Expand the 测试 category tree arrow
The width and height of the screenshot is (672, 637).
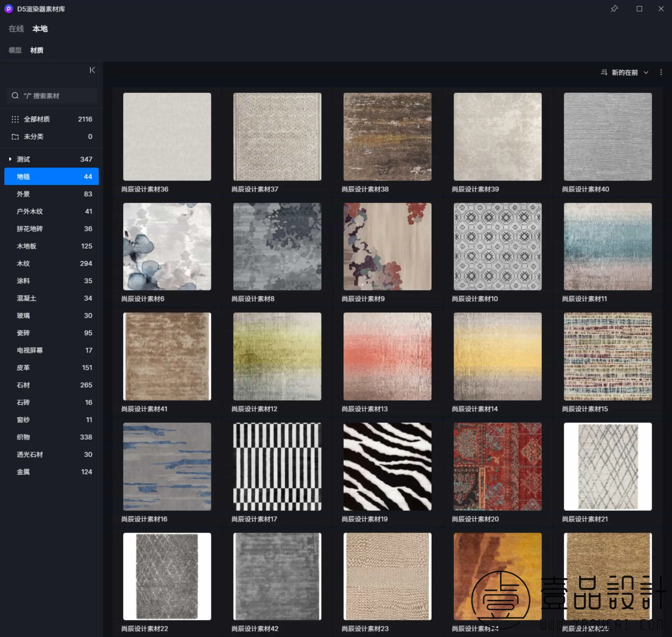[10, 159]
